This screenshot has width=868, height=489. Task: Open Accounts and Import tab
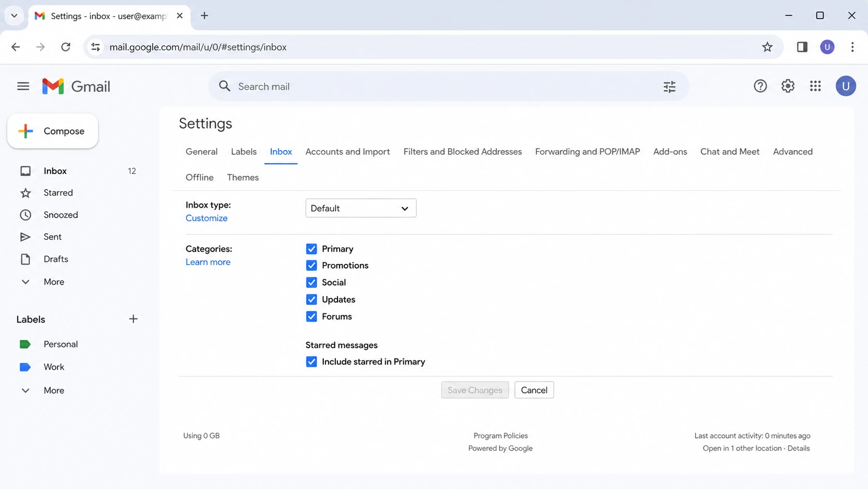pyautogui.click(x=347, y=152)
